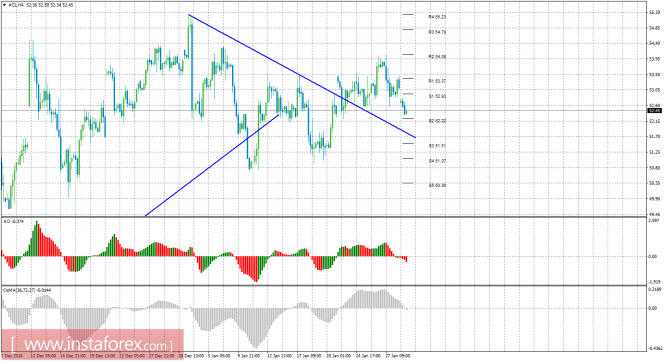Click the current price tag 52.45 on axis
The image size is (665, 361).
(x=655, y=110)
